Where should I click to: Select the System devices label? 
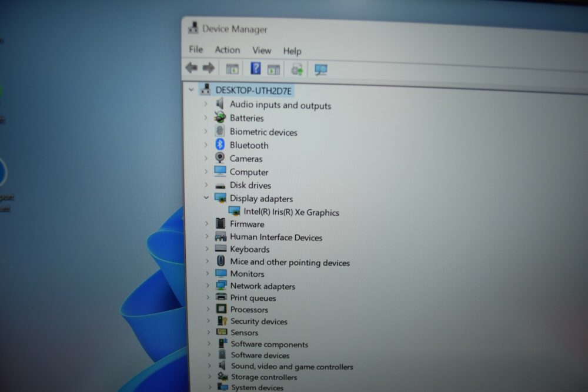(x=258, y=387)
